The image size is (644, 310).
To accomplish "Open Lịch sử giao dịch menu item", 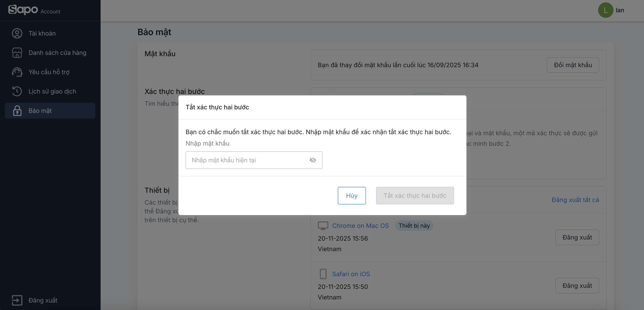I will [x=52, y=91].
